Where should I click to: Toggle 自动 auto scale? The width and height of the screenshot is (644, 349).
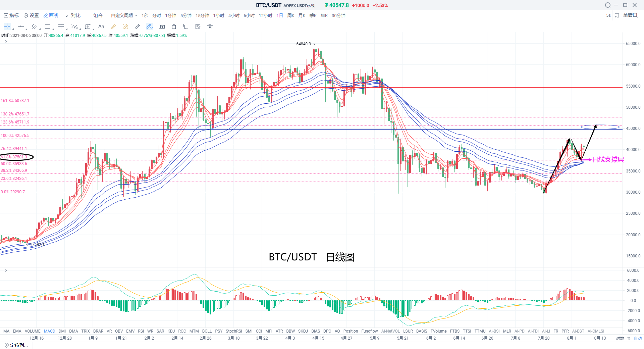638,338
